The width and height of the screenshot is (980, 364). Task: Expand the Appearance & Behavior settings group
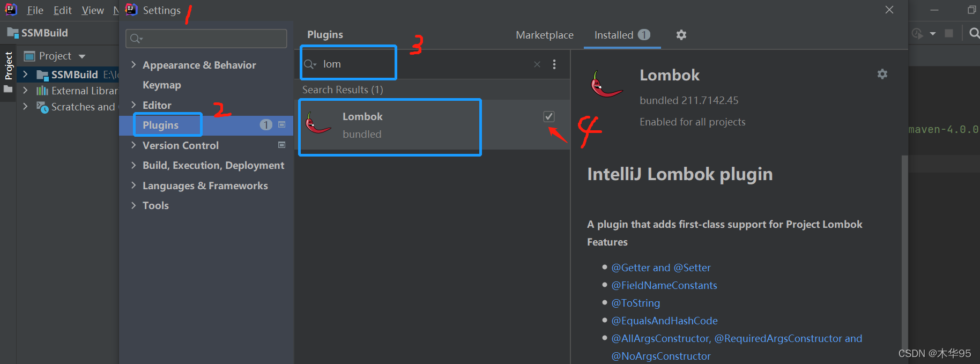tap(133, 65)
